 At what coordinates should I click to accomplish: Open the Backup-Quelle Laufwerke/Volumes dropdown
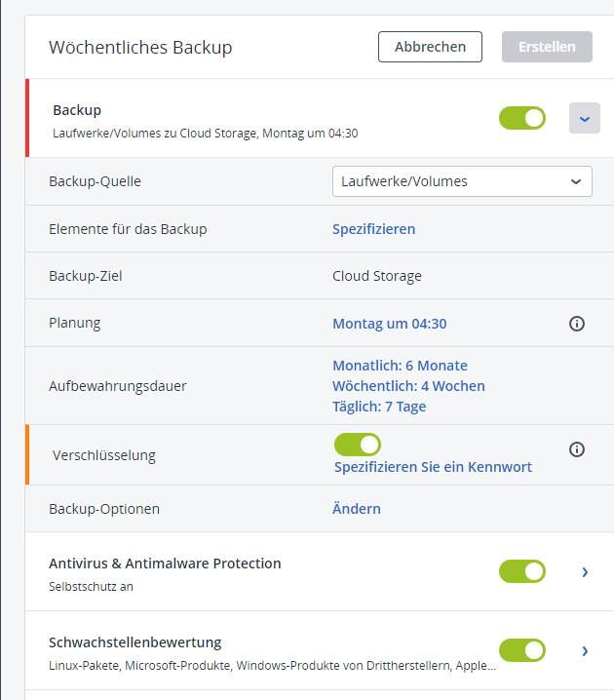462,181
